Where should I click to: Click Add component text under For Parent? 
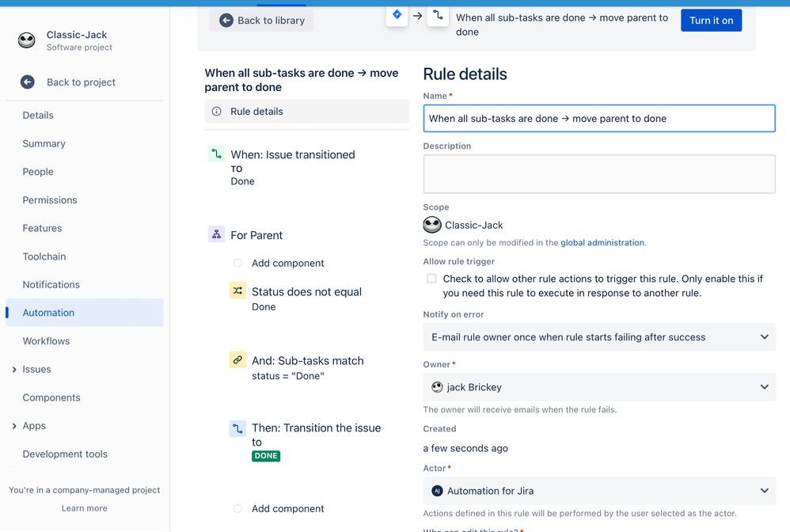pos(287,263)
